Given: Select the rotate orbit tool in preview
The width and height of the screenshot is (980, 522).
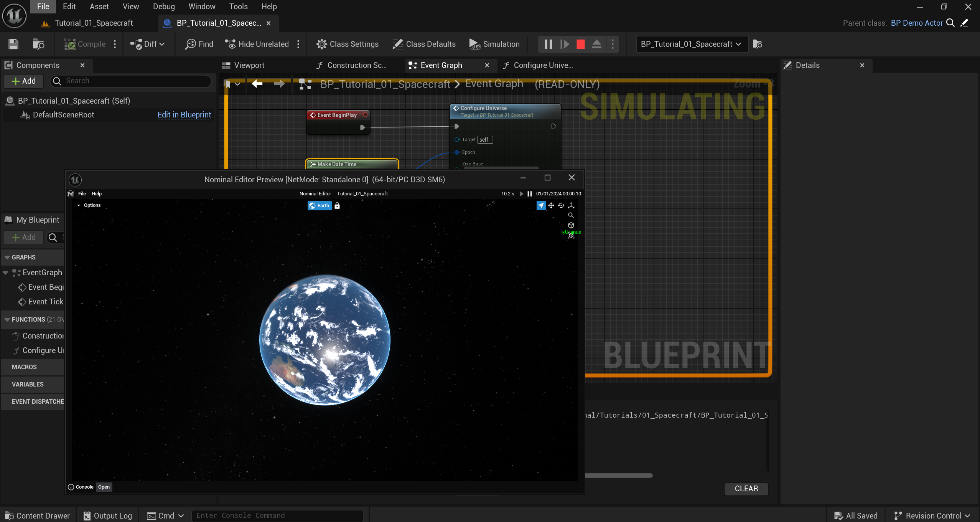Looking at the screenshot, I should coord(561,205).
